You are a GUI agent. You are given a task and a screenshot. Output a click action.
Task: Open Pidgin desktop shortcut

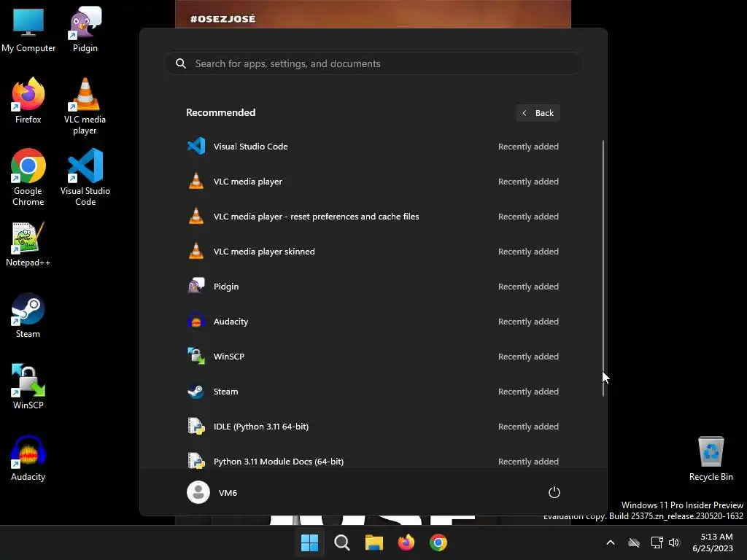tap(85, 29)
